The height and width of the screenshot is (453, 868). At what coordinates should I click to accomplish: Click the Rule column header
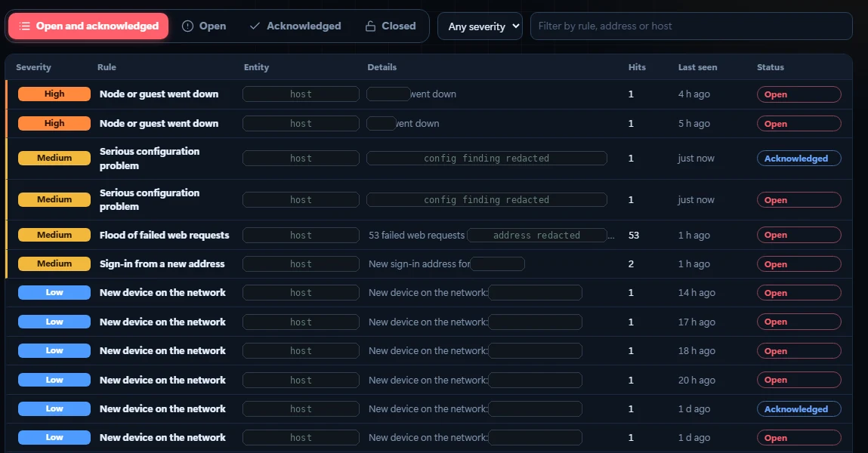pyautogui.click(x=107, y=67)
